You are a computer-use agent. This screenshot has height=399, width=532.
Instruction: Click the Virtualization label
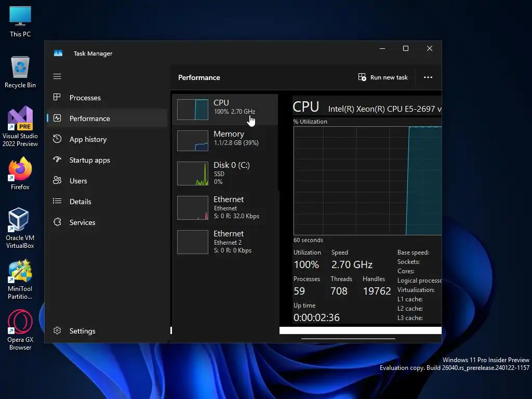[416, 290]
